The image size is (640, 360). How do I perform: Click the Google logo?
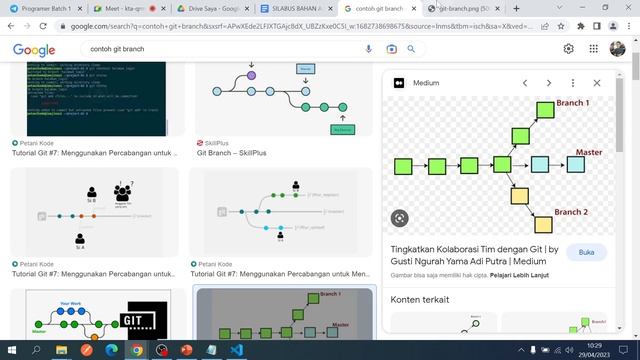[34, 50]
